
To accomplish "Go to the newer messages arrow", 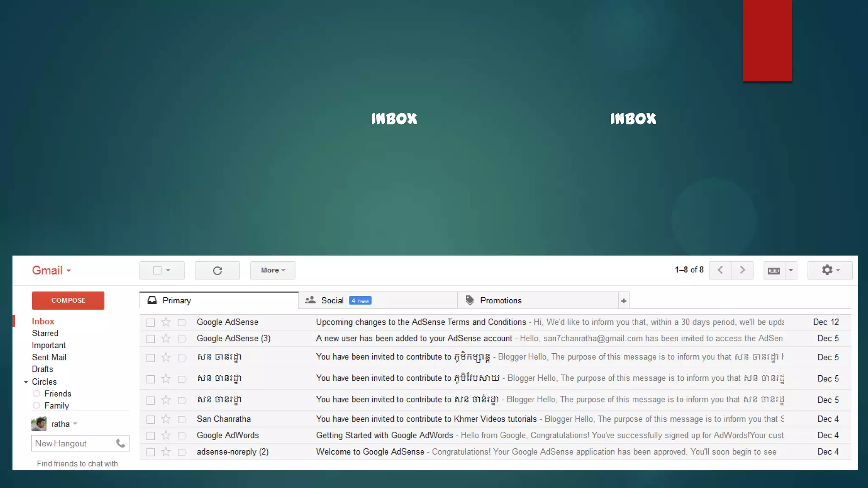I will point(720,270).
